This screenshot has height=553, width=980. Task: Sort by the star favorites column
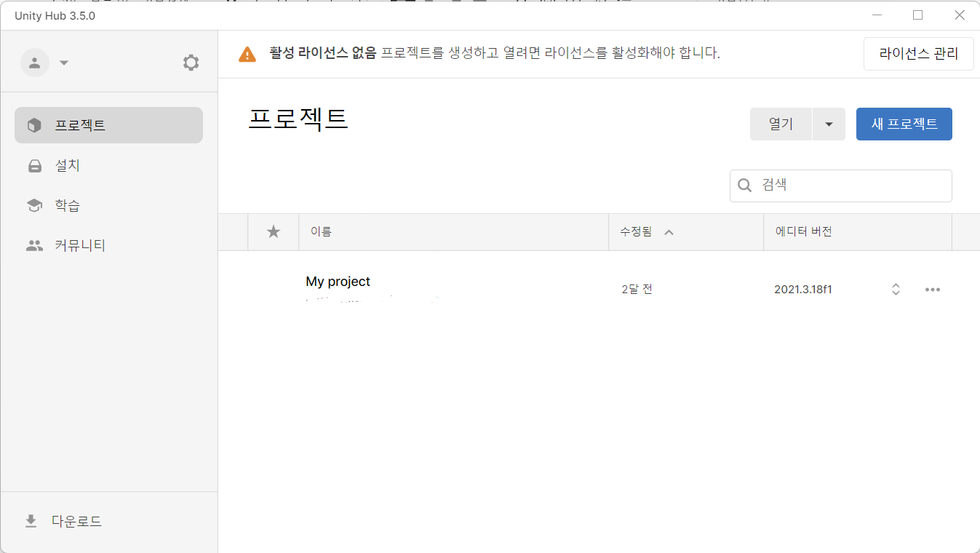pos(274,232)
